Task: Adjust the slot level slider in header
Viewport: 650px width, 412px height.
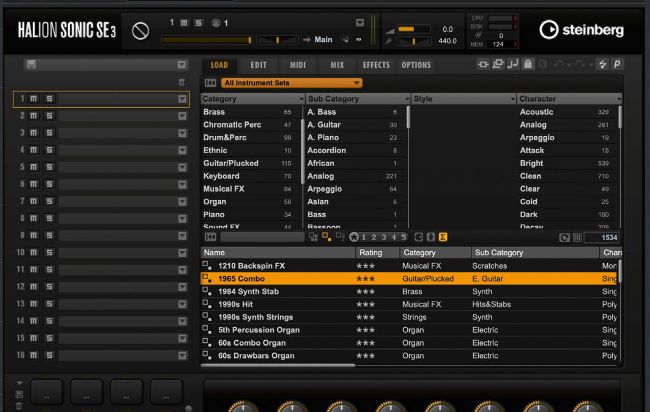Action: [206, 40]
